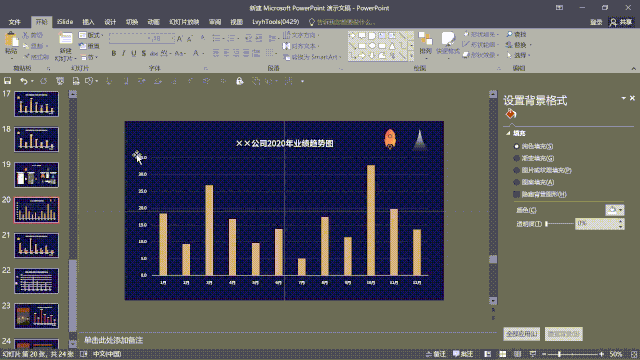
Task: Toggle Hide background graphics checkbox
Action: pos(516,194)
